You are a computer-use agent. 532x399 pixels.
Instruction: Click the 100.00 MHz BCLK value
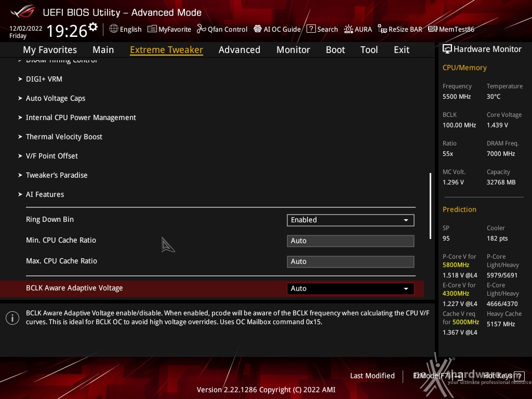coord(459,125)
